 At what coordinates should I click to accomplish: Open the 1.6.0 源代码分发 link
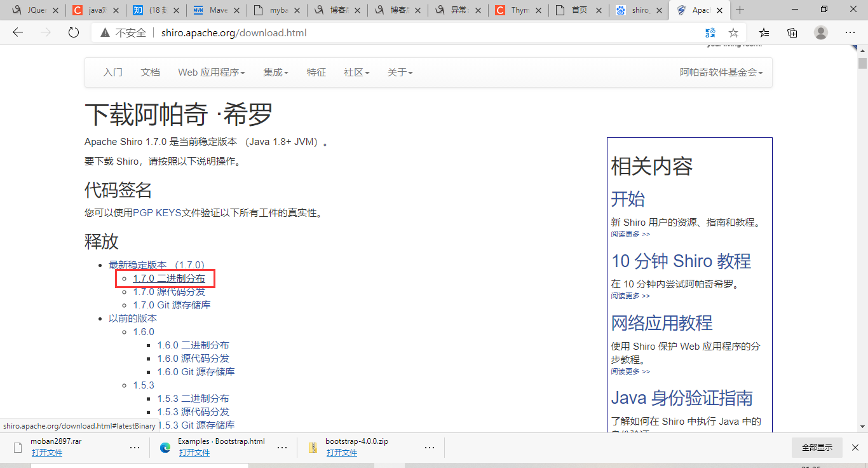(193, 359)
